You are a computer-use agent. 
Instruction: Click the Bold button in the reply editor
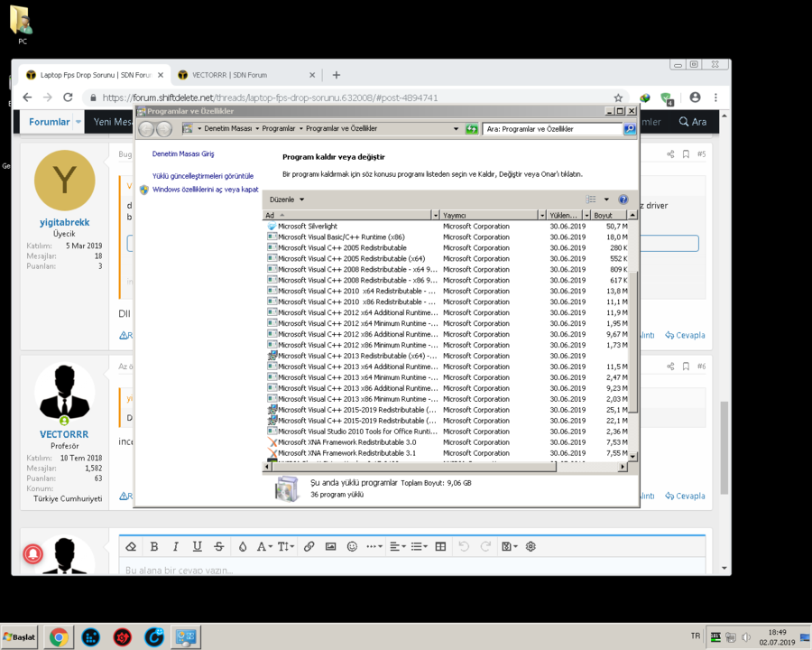tap(153, 546)
